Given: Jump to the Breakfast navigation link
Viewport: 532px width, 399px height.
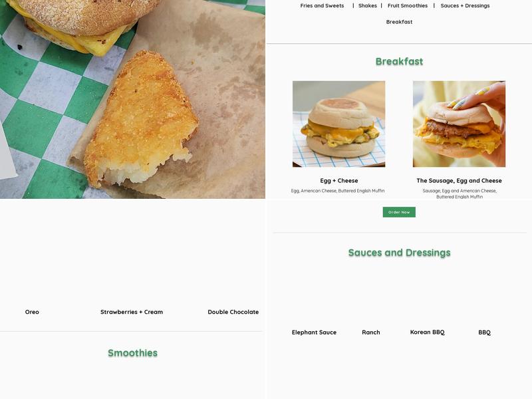Looking at the screenshot, I should coord(399,22).
